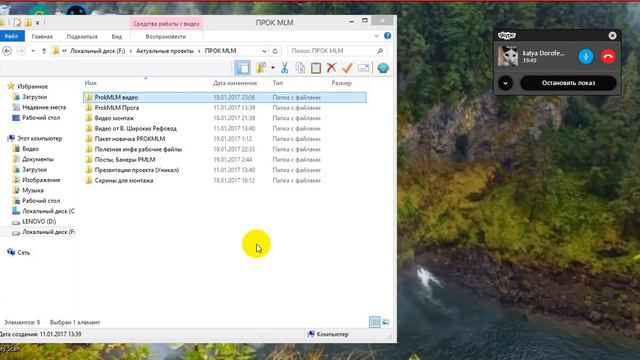The image size is (640, 360).
Task: Open Избранное in the navigation pane
Action: point(32,87)
